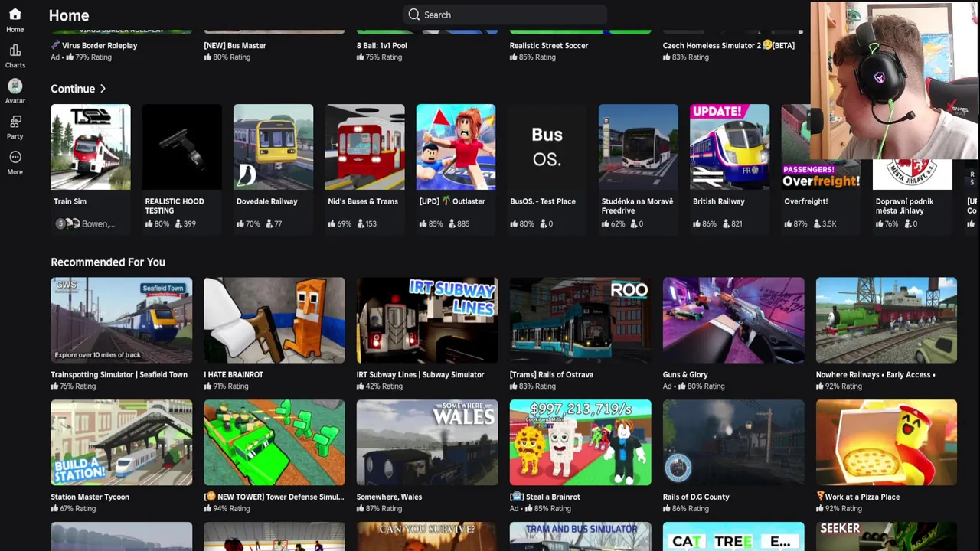Click IRT Subway Lines 42% Rating text
This screenshot has height=551, width=980.
[x=379, y=386]
